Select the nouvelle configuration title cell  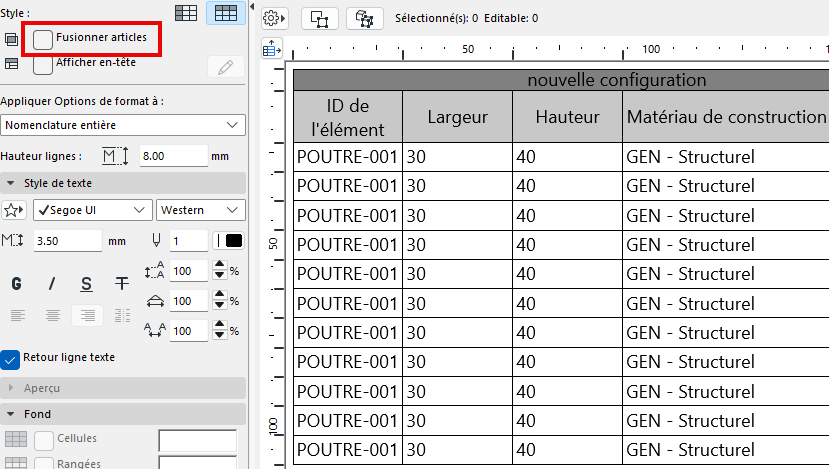617,80
